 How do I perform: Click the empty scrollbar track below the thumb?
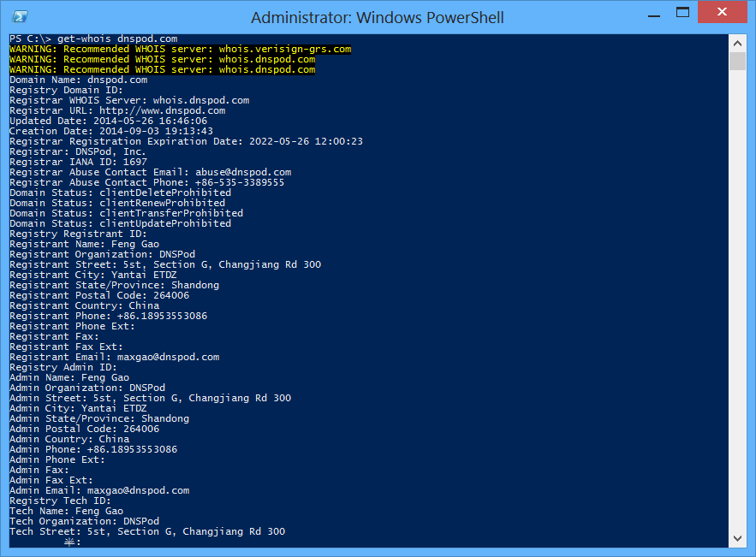tap(737, 299)
